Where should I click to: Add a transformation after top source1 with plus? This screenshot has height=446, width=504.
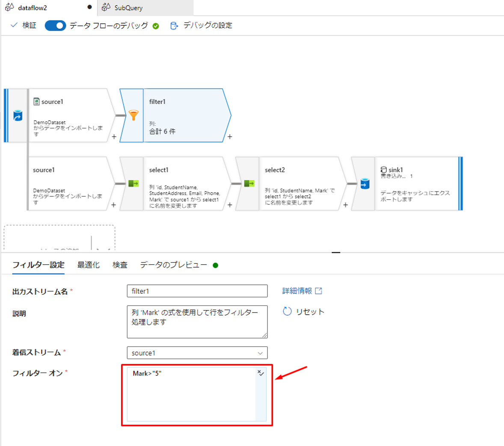point(114,136)
